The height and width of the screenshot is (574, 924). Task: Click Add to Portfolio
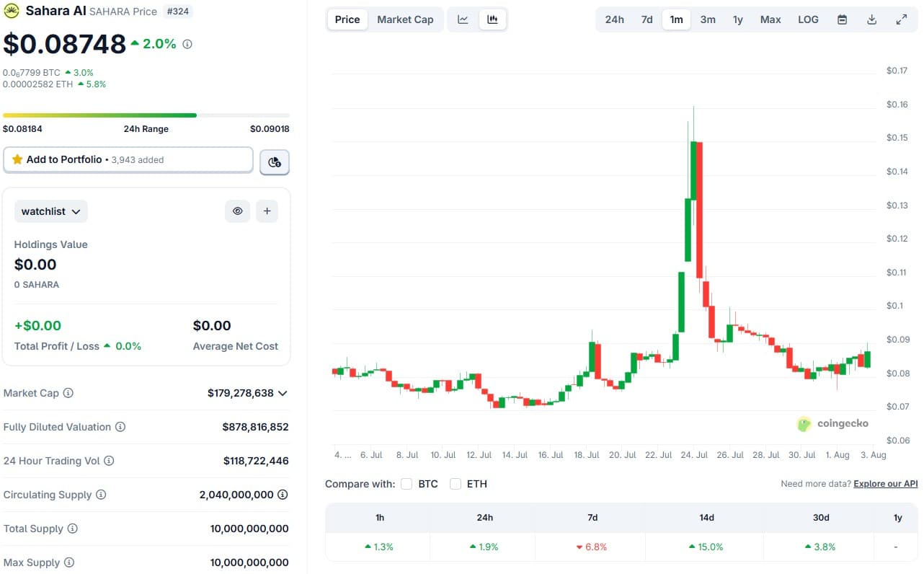128,159
